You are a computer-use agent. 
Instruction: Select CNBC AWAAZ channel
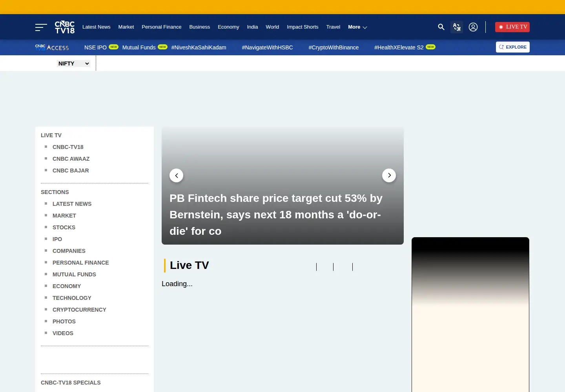coord(71,159)
